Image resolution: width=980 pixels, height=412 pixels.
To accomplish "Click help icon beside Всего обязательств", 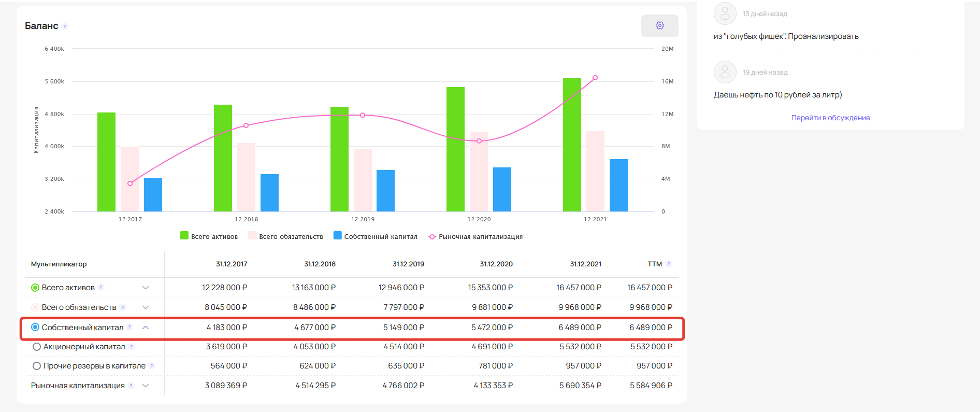I will (123, 307).
